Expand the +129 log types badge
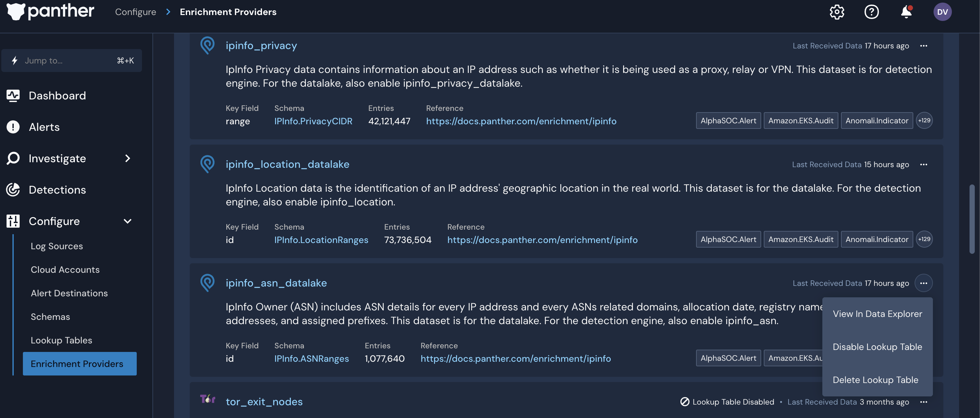Viewport: 980px width, 418px height. [925, 121]
